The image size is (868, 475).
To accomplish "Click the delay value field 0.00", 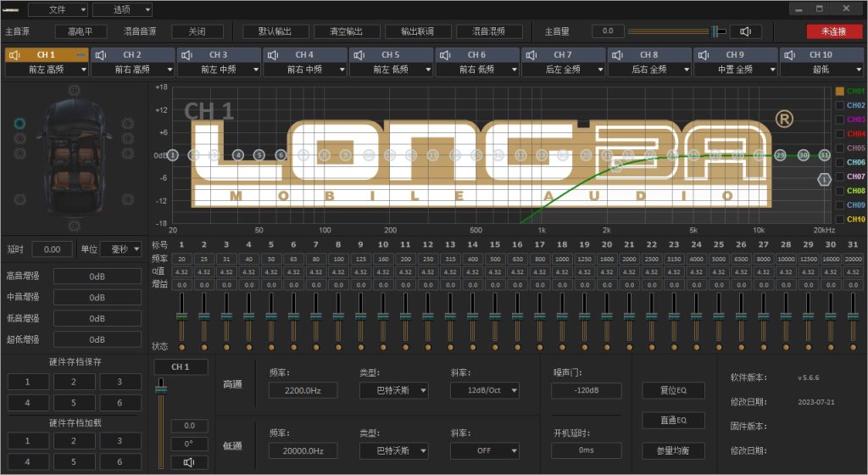I will [52, 249].
